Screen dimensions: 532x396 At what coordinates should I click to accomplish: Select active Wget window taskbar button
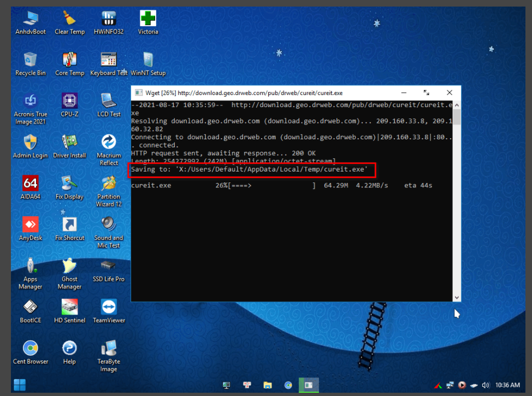(309, 385)
